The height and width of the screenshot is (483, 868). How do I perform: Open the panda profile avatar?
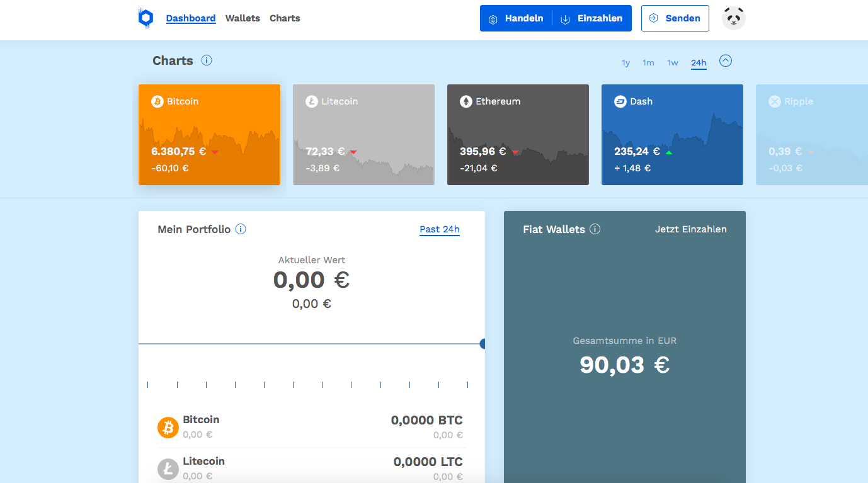pyautogui.click(x=734, y=18)
